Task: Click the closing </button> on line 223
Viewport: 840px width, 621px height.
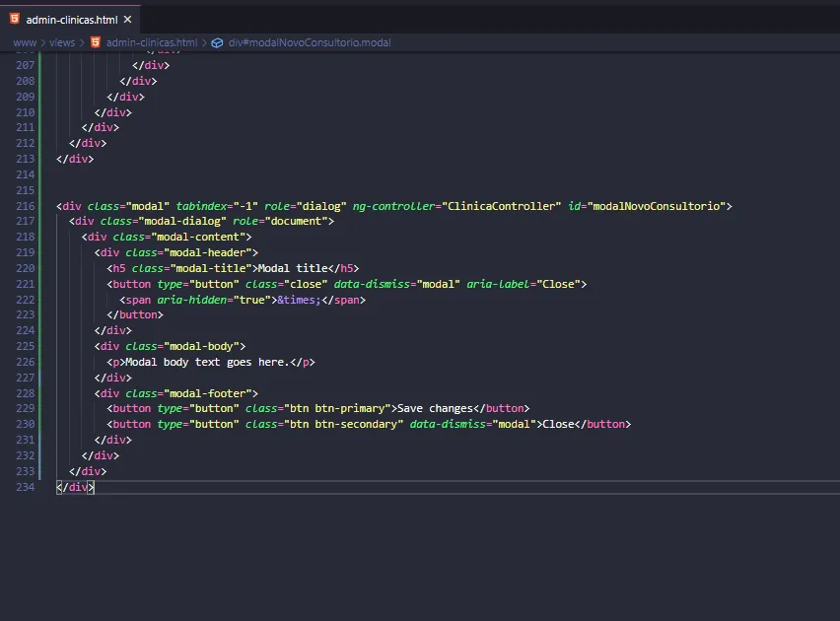Action: [x=135, y=315]
